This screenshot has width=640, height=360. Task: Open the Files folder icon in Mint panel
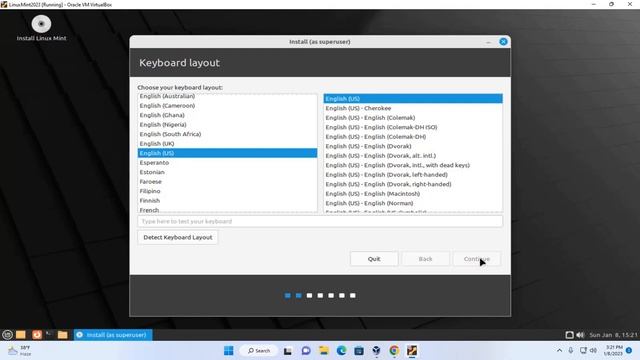coord(62,335)
